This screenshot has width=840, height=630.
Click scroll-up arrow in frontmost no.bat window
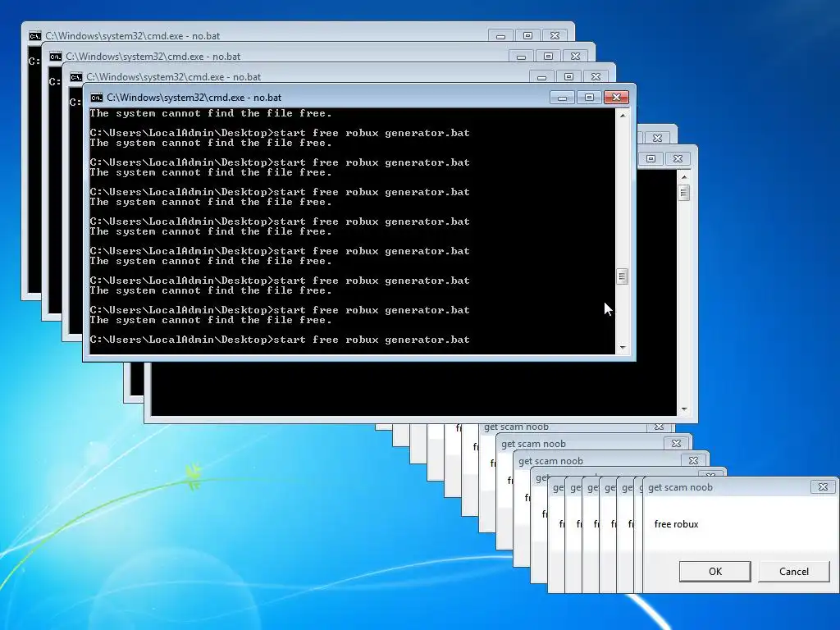coord(623,115)
